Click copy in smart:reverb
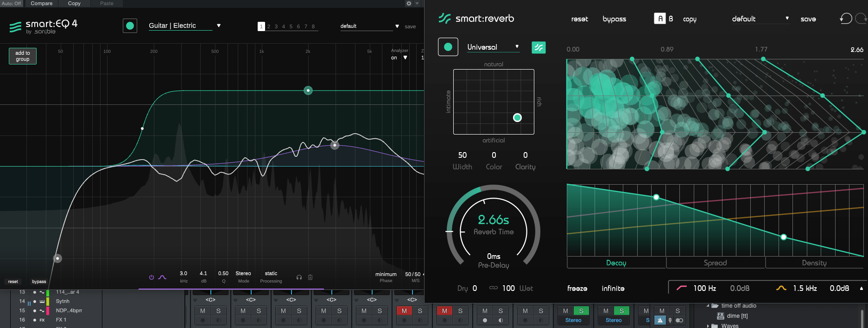Image resolution: width=868 pixels, height=328 pixels. pyautogui.click(x=690, y=19)
